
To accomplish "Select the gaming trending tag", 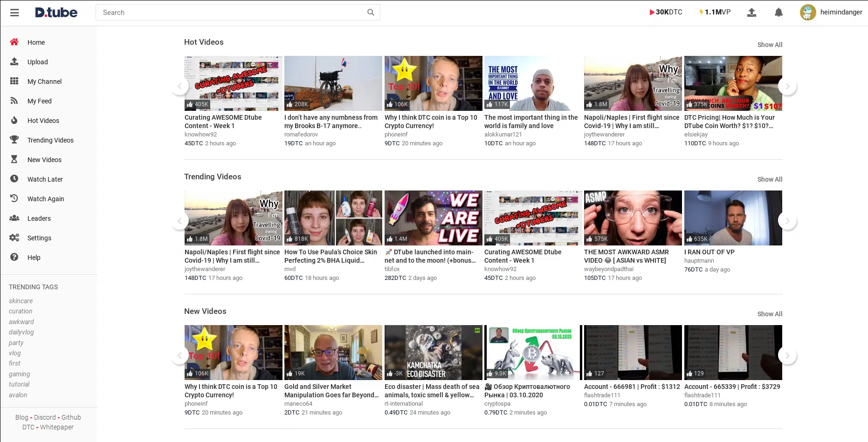I will tap(20, 374).
